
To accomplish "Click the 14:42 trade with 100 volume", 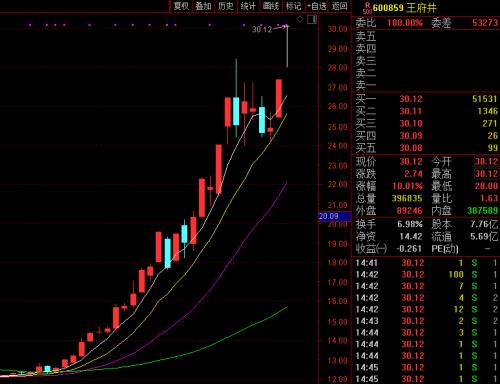I will coord(426,275).
